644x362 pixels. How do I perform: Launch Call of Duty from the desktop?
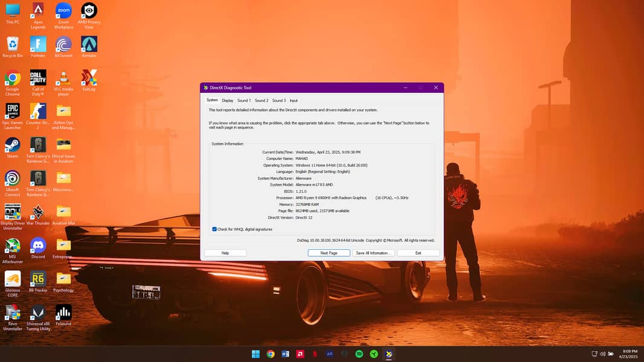pos(38,83)
